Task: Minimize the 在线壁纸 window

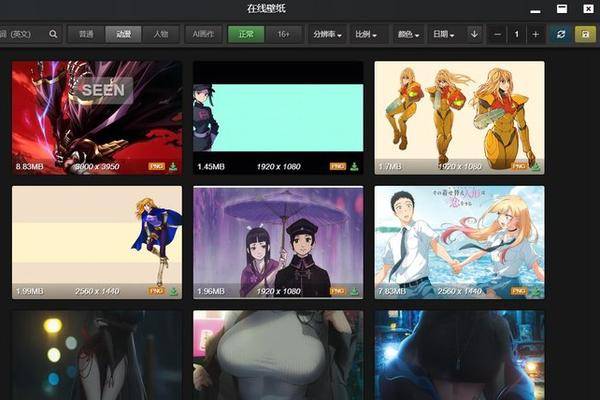Action: click(x=535, y=10)
